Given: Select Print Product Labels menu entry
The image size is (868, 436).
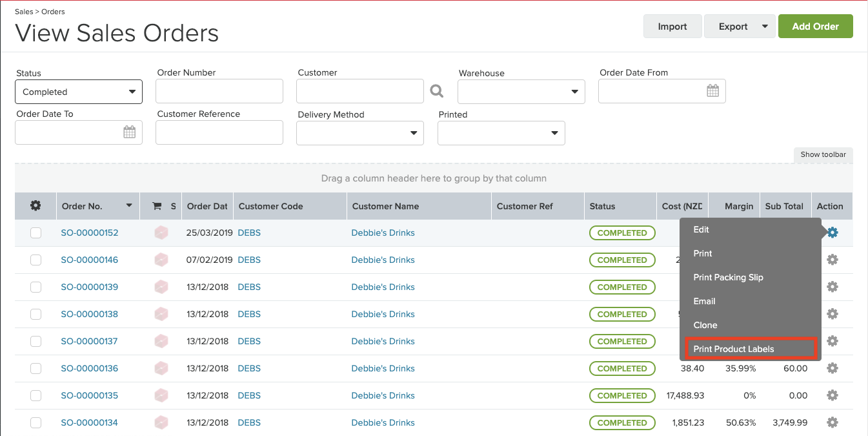Looking at the screenshot, I should tap(751, 349).
